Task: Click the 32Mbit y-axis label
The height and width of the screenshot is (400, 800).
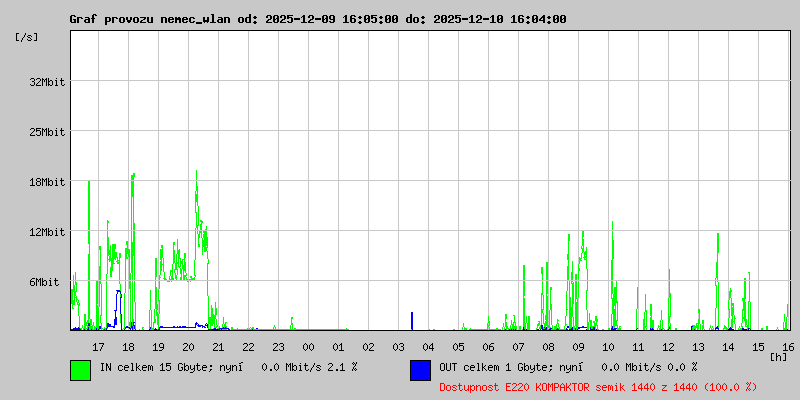Action: pos(47,82)
